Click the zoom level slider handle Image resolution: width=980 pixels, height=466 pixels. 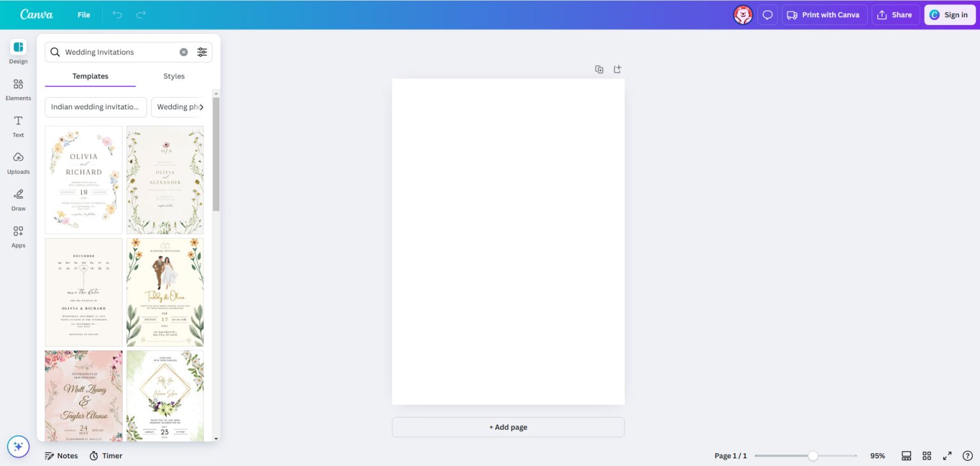(813, 456)
